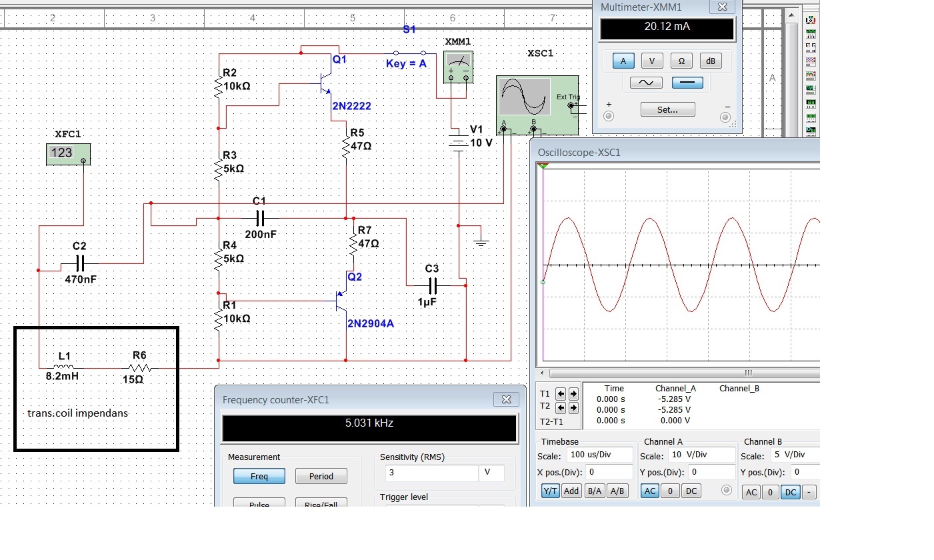This screenshot has height=560, width=934.
Task: Click the Add button in Timebase
Action: 571,491
